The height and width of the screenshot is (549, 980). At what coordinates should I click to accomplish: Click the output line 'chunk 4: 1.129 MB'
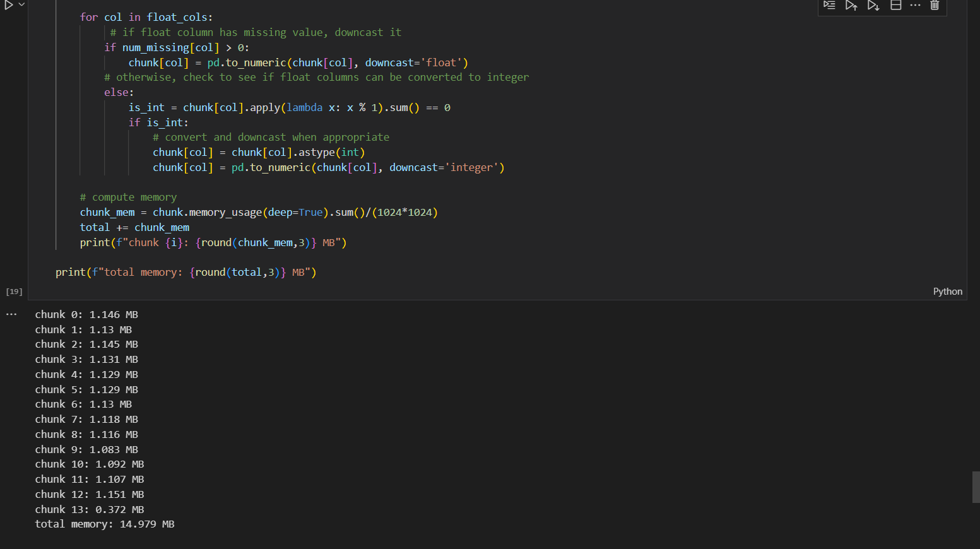(x=86, y=374)
